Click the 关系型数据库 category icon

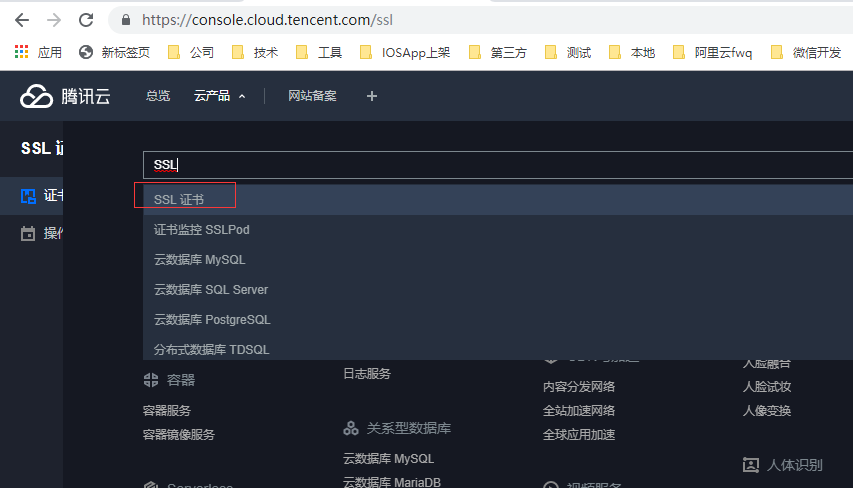point(351,428)
